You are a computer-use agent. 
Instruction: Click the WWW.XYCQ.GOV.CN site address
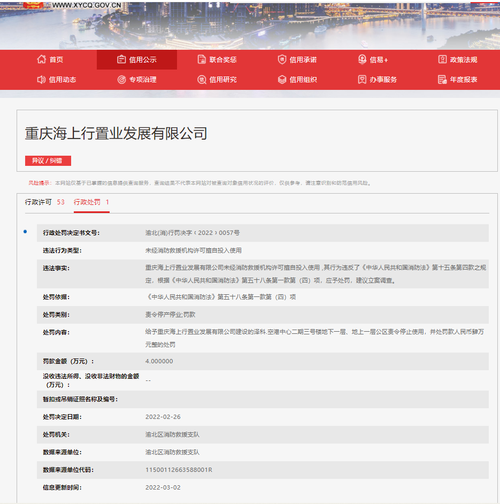coord(87,5)
